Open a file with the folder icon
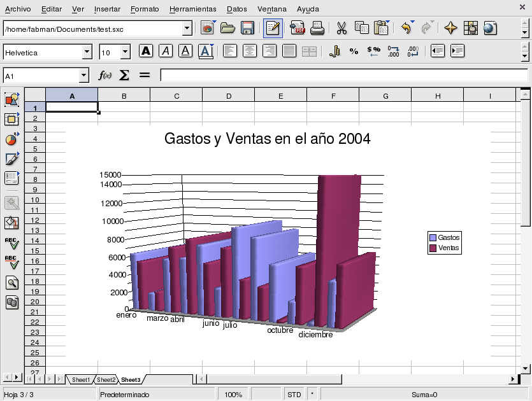Image resolution: width=532 pixels, height=401 pixels. click(x=227, y=28)
